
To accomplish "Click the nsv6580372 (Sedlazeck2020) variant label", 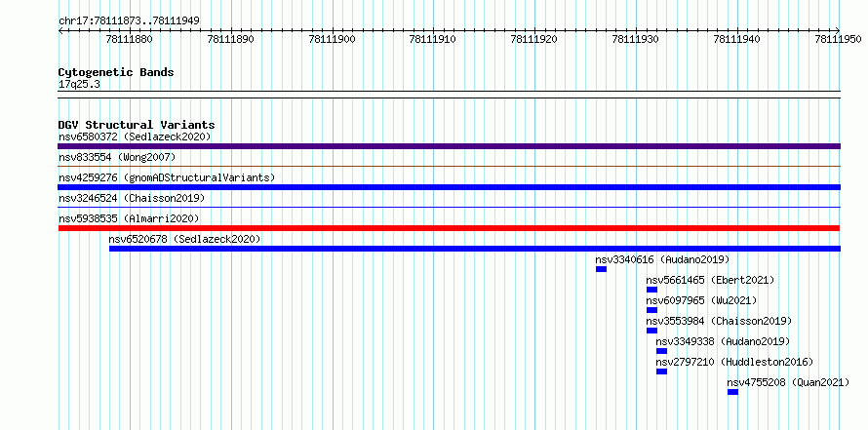I will 135,137.
